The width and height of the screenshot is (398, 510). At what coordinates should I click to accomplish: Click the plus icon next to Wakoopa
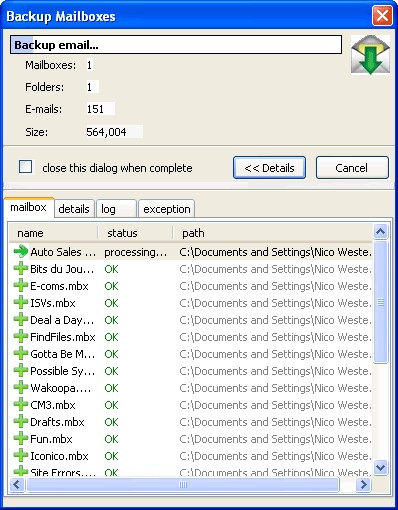point(21,388)
